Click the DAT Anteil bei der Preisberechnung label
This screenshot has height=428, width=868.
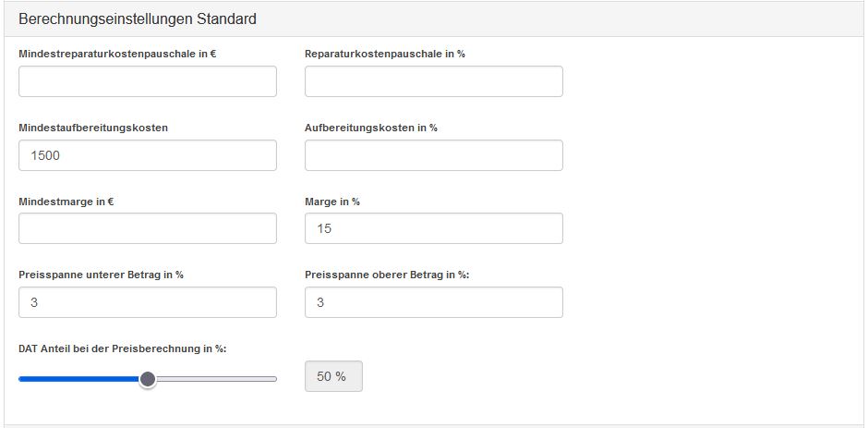(x=122, y=349)
